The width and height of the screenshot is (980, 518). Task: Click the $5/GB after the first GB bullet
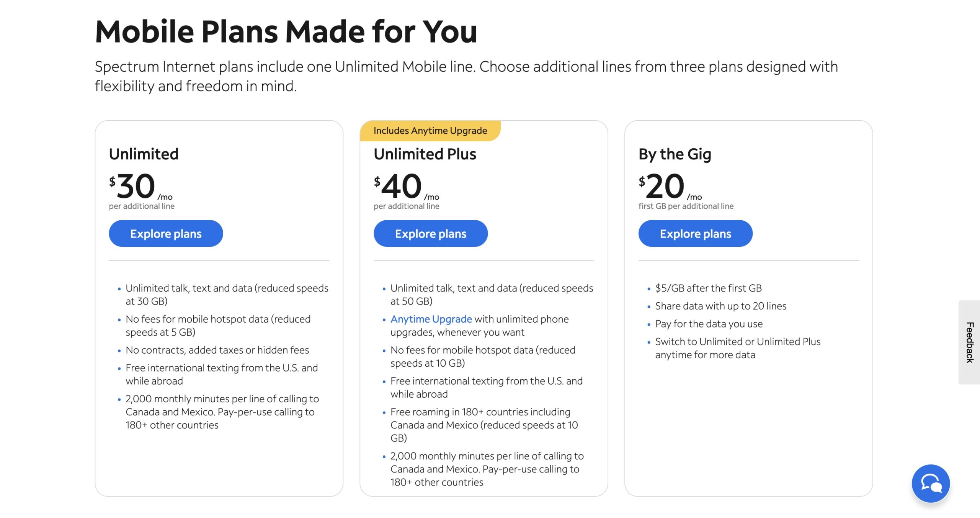(708, 288)
